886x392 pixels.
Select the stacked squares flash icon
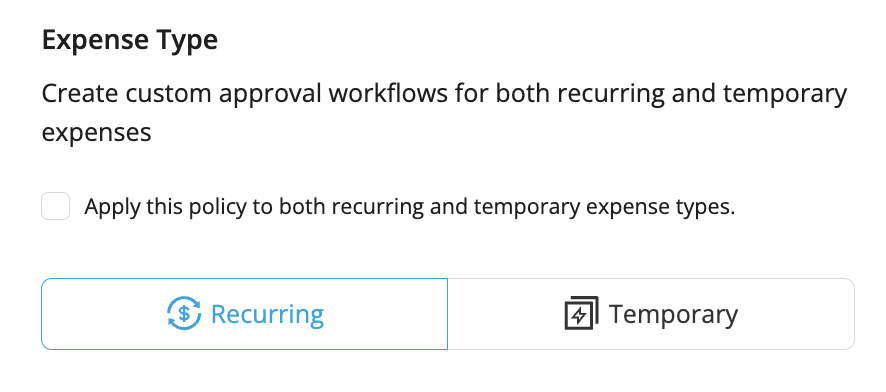pos(581,313)
